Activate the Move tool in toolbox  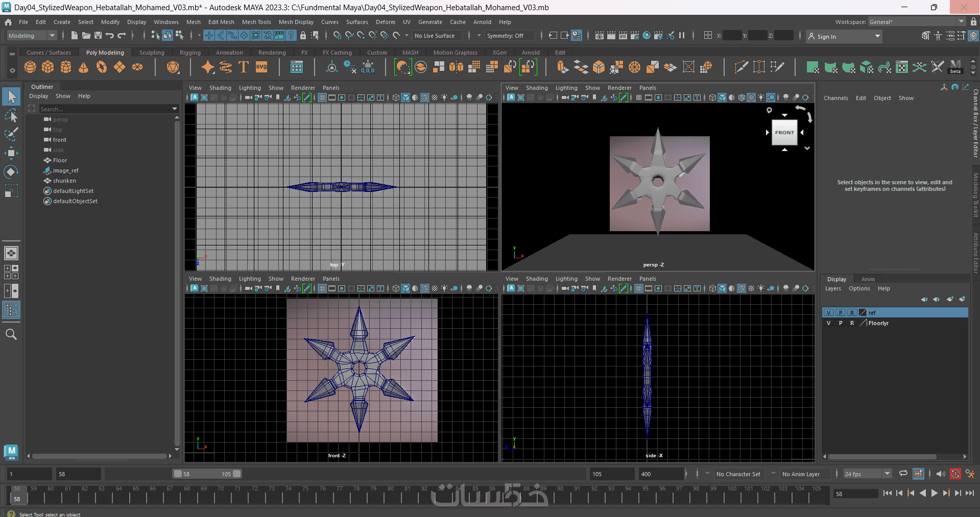[11, 153]
